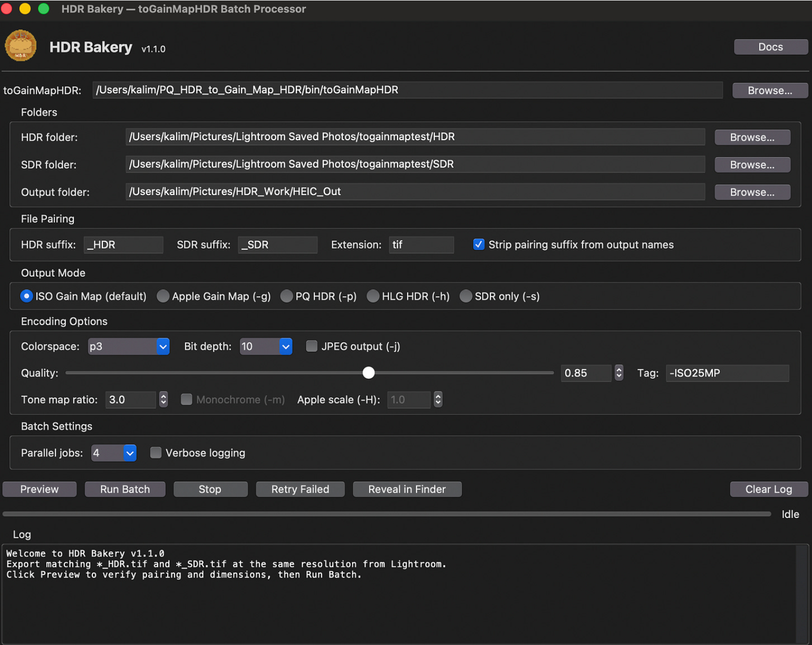
Task: Click the Tag input field
Action: pyautogui.click(x=727, y=373)
